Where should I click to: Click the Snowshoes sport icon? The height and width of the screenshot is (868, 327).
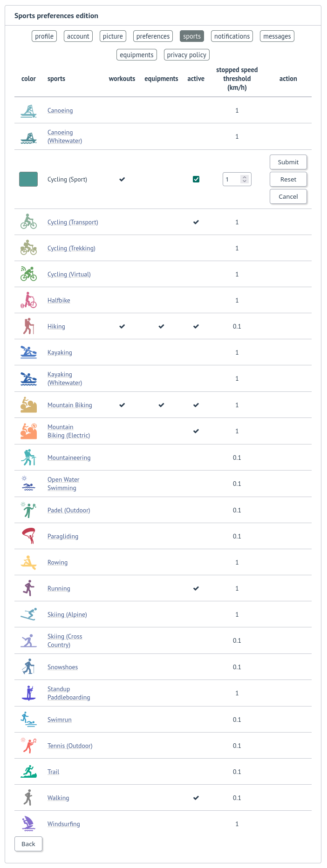click(x=28, y=666)
